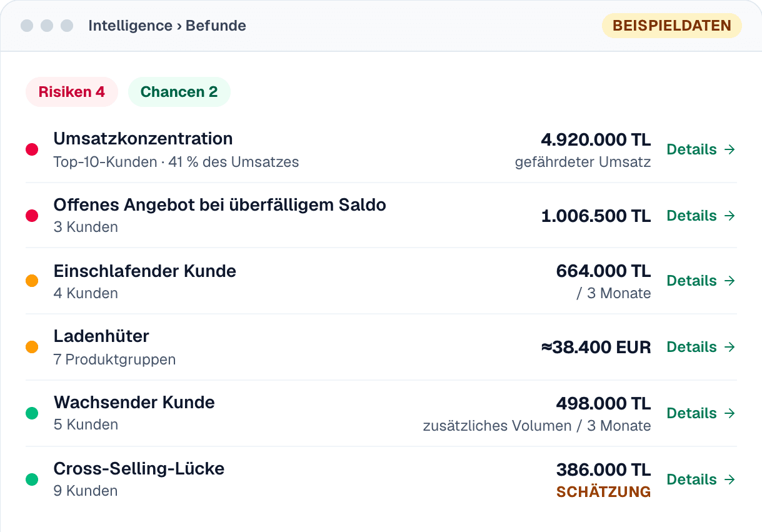Select the Umsatzkonzentration heading
The height and width of the screenshot is (532, 762).
[x=143, y=139]
